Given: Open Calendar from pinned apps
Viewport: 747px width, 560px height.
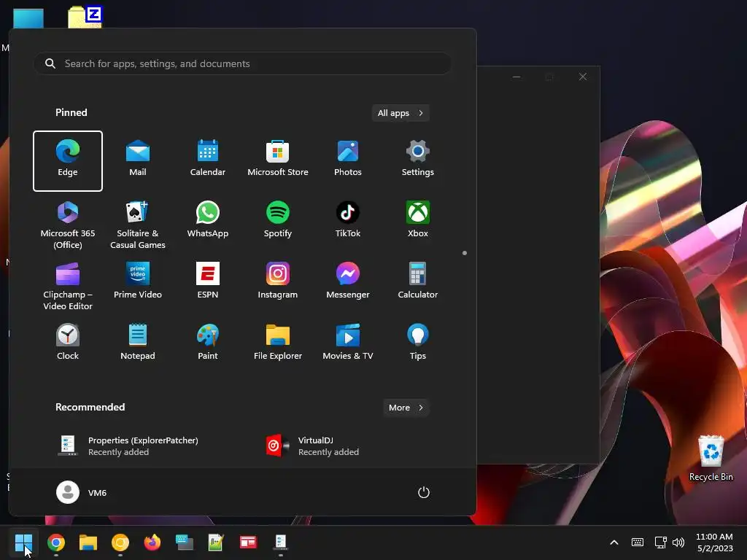Looking at the screenshot, I should 208,161.
